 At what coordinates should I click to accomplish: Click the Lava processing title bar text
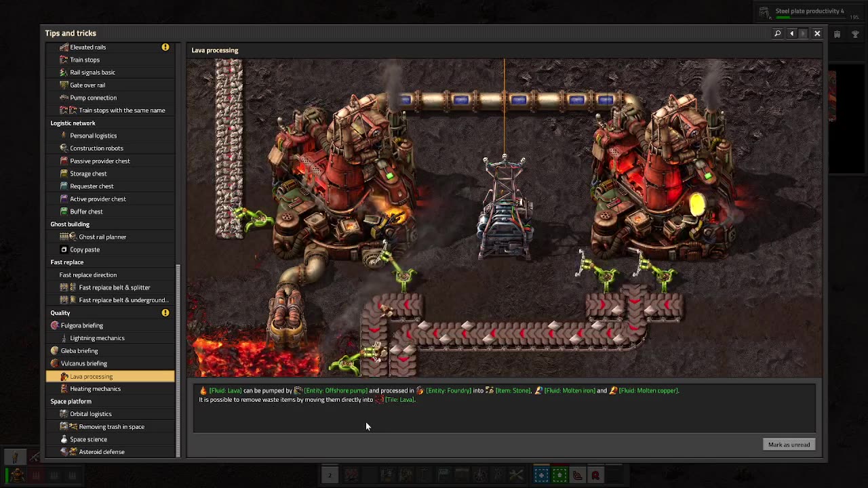215,50
